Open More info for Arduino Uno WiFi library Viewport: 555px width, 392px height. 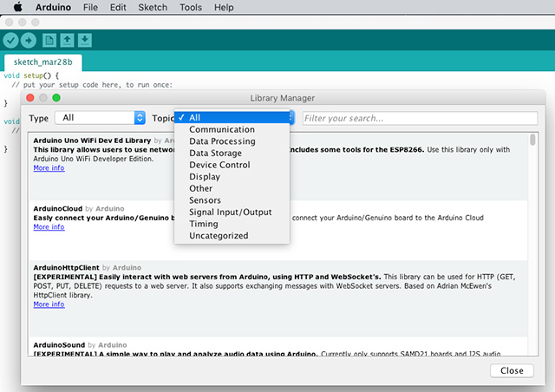(49, 168)
